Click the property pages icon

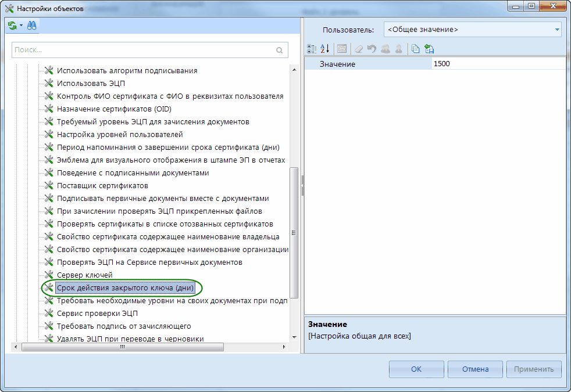pos(341,49)
